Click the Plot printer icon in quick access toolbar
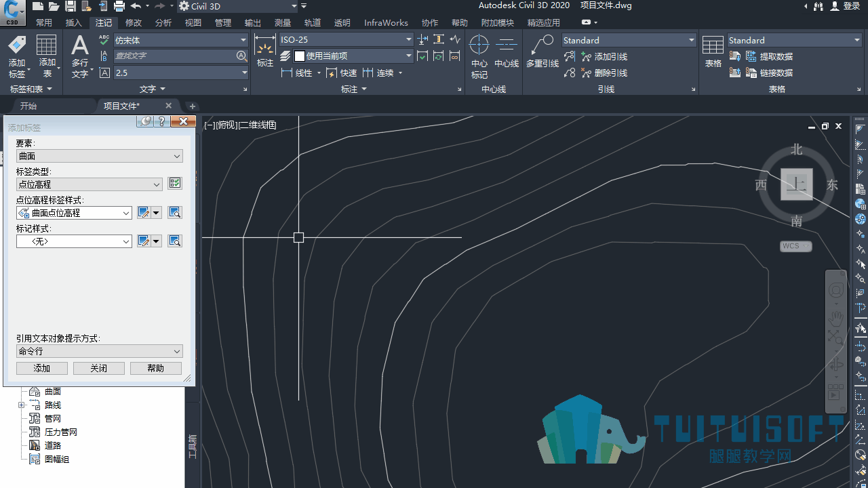This screenshot has width=868, height=488. tap(119, 6)
